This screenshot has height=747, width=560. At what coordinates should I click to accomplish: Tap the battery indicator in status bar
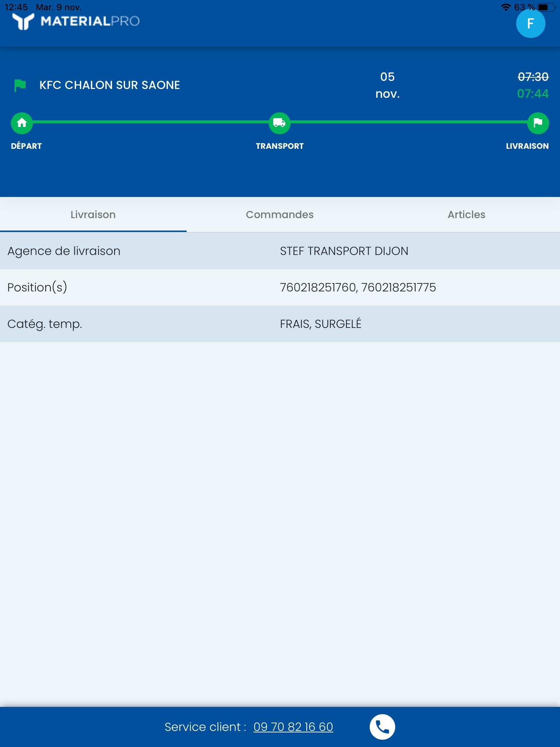(546, 7)
